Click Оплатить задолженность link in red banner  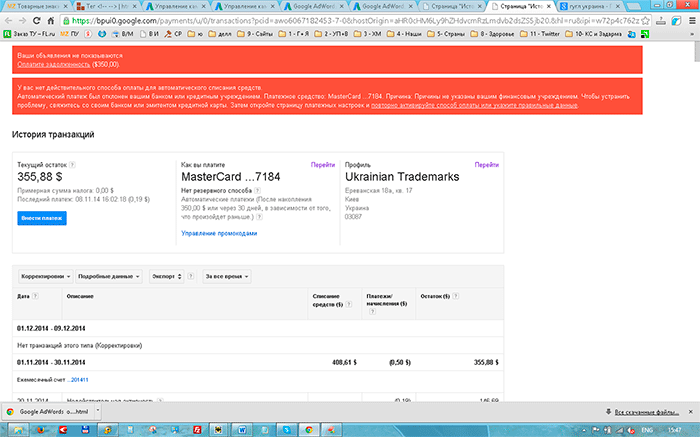65,64
